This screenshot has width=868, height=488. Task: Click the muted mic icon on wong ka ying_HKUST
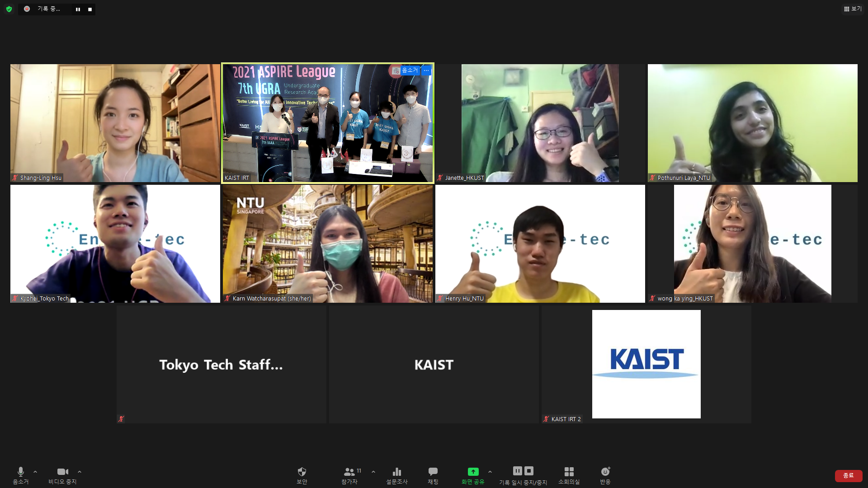click(x=652, y=299)
